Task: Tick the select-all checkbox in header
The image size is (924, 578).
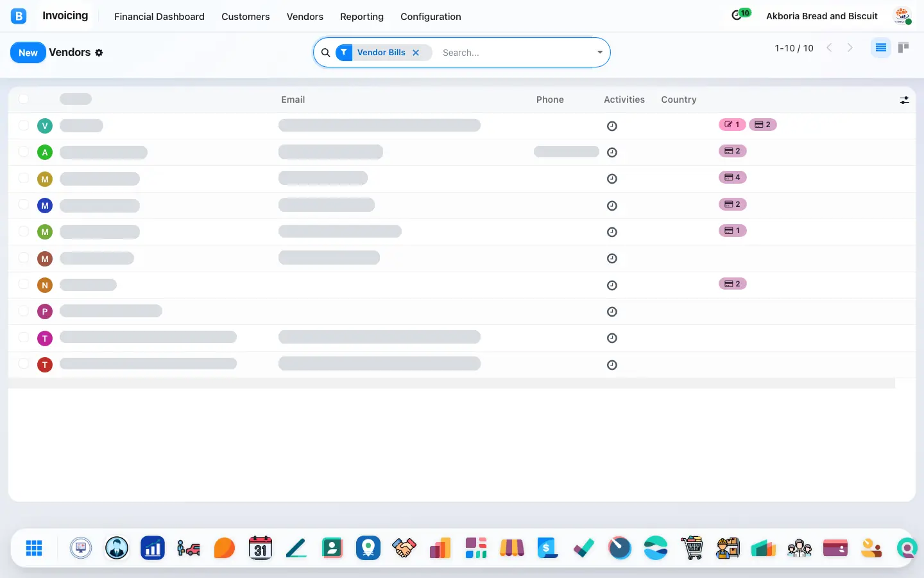Action: (x=24, y=99)
